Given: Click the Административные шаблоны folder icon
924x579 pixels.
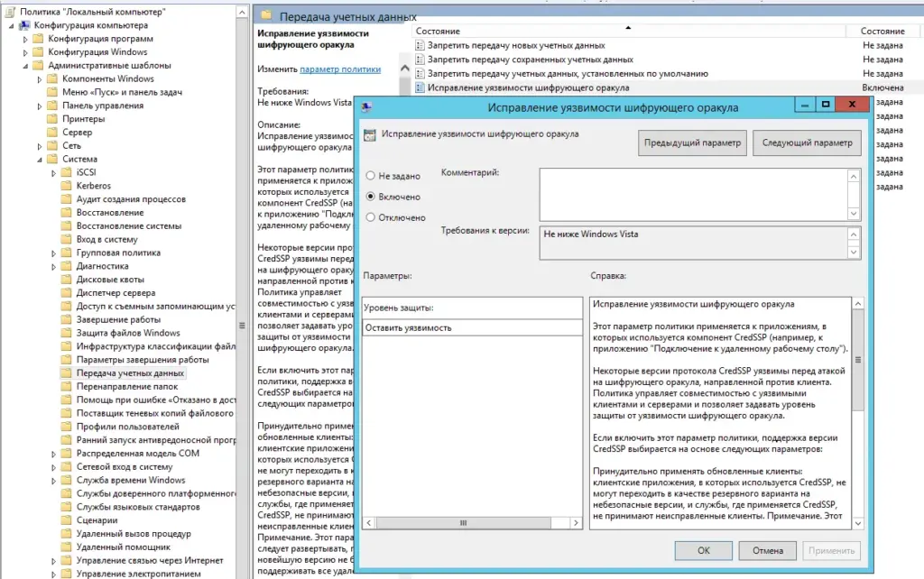Looking at the screenshot, I should 38,65.
